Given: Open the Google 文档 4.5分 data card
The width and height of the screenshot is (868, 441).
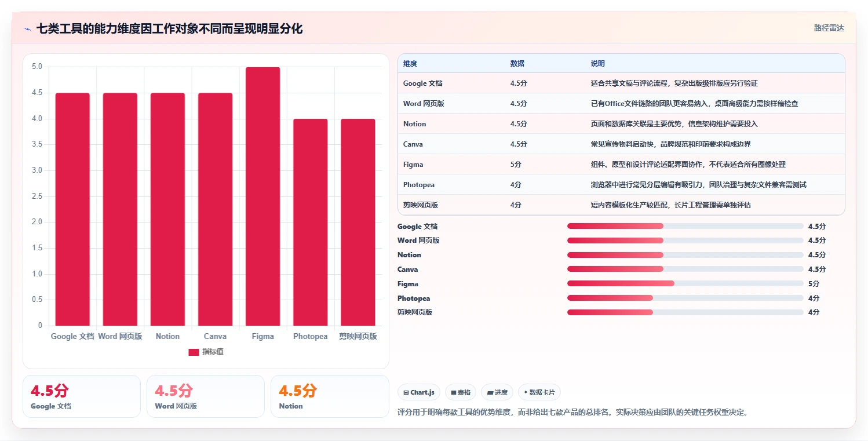Looking at the screenshot, I should click(x=82, y=396).
